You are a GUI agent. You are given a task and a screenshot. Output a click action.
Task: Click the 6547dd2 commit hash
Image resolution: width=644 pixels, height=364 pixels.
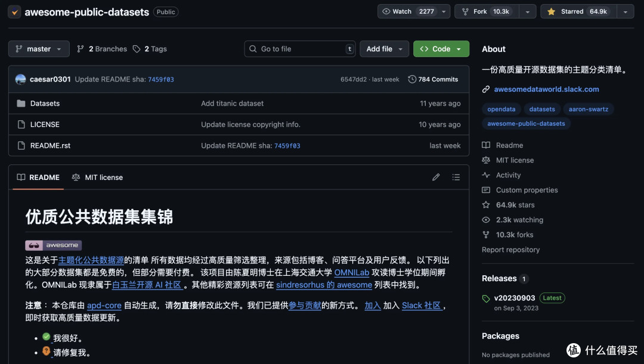[353, 79]
